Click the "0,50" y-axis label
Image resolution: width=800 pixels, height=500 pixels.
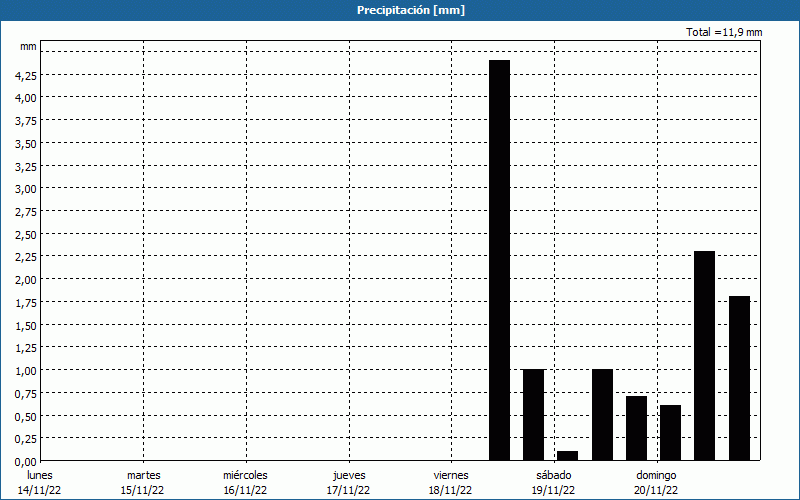pyautogui.click(x=26, y=417)
